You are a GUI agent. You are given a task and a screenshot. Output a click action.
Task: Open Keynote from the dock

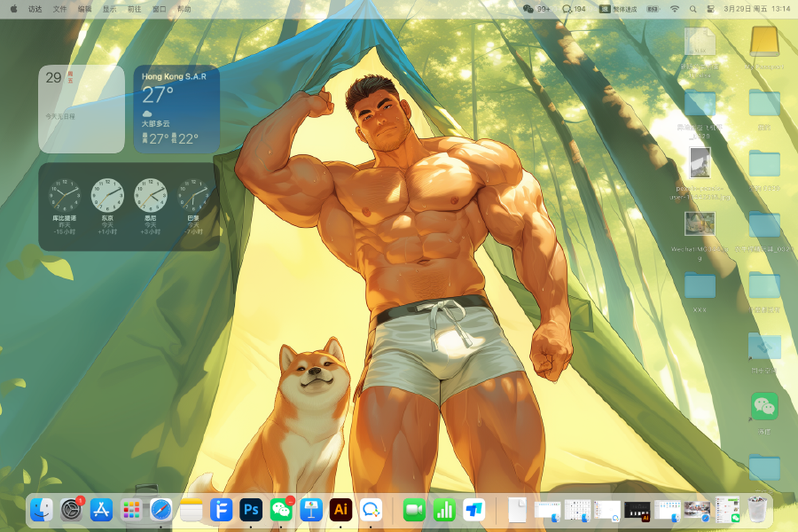310,510
